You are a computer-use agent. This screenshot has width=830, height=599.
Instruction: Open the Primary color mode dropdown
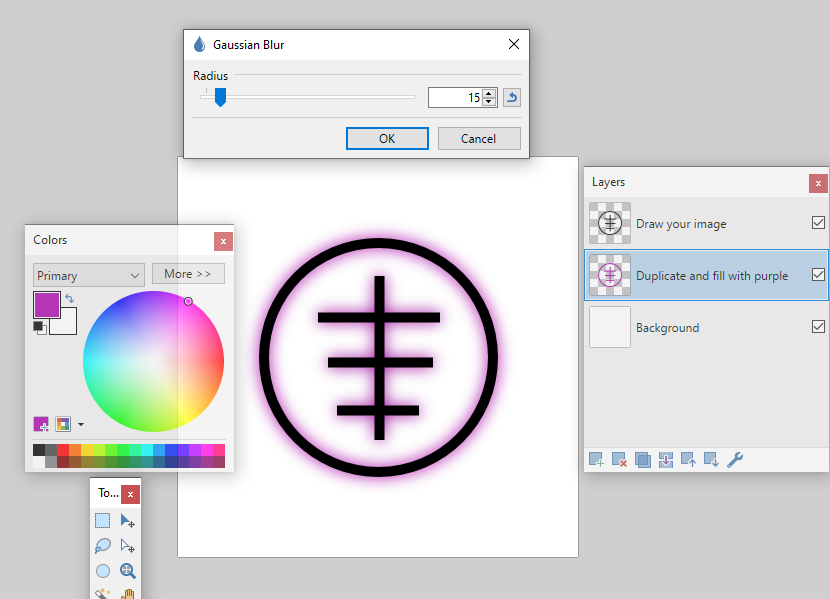[89, 275]
